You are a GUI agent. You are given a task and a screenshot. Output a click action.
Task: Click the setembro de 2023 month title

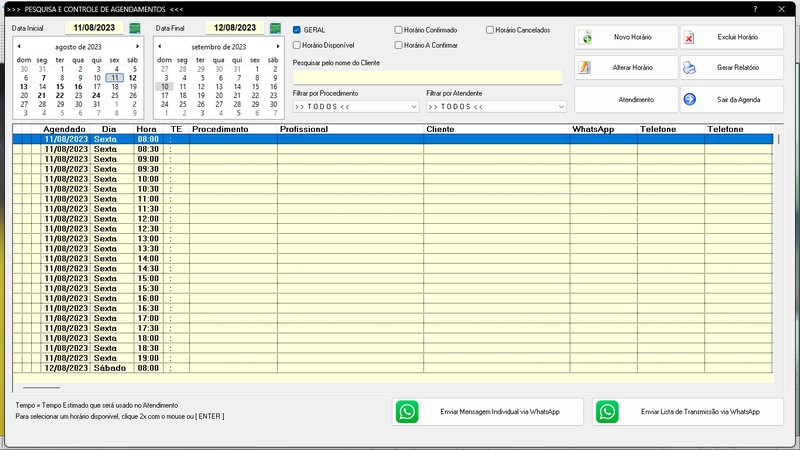point(219,47)
